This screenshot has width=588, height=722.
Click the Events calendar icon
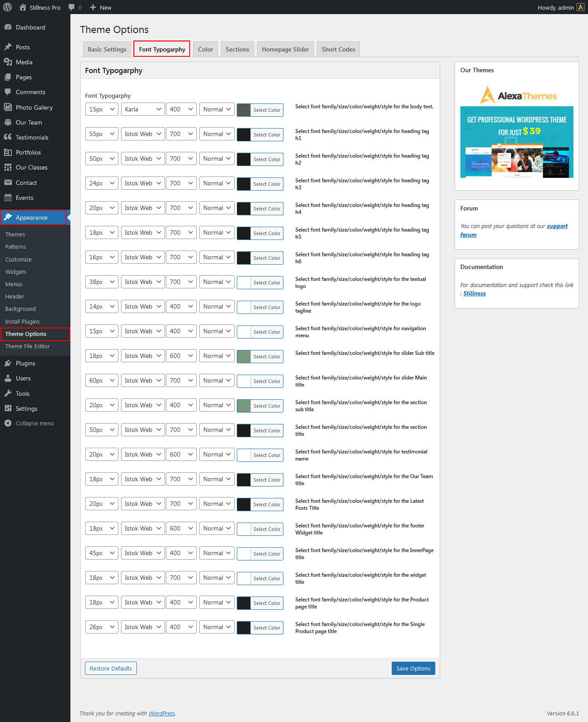[x=8, y=197]
